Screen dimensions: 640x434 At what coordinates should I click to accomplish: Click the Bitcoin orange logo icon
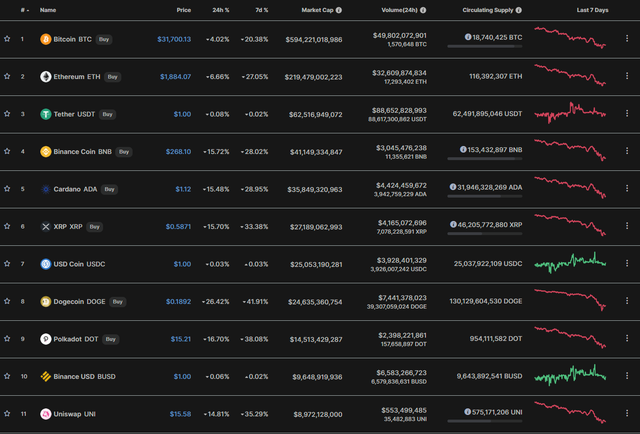click(x=46, y=39)
